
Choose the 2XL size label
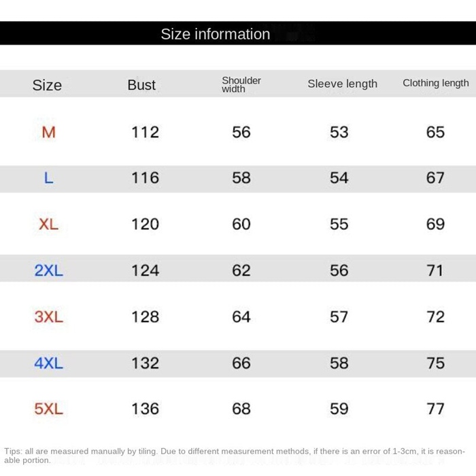click(x=48, y=271)
